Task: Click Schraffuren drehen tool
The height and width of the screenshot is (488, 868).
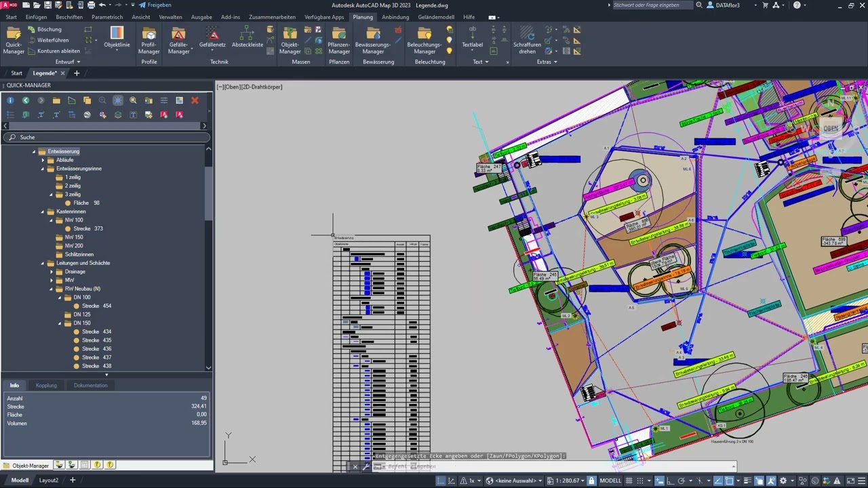Action: [x=528, y=41]
